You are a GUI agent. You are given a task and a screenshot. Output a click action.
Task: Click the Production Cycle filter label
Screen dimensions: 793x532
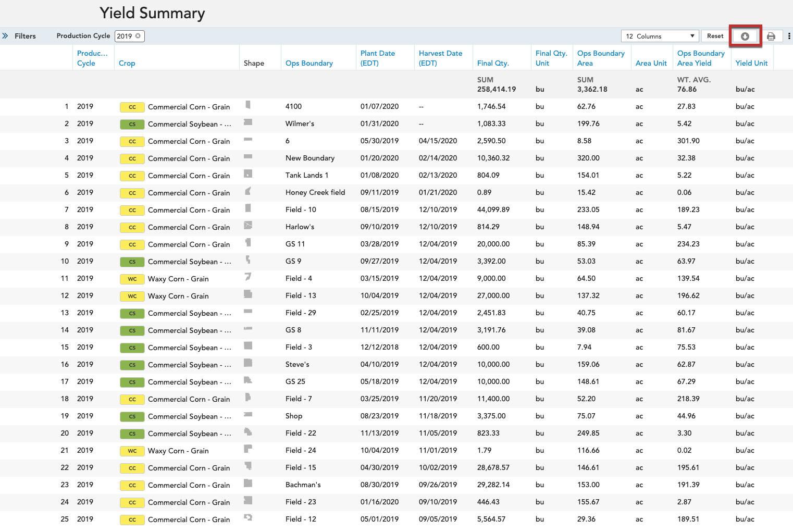point(83,36)
